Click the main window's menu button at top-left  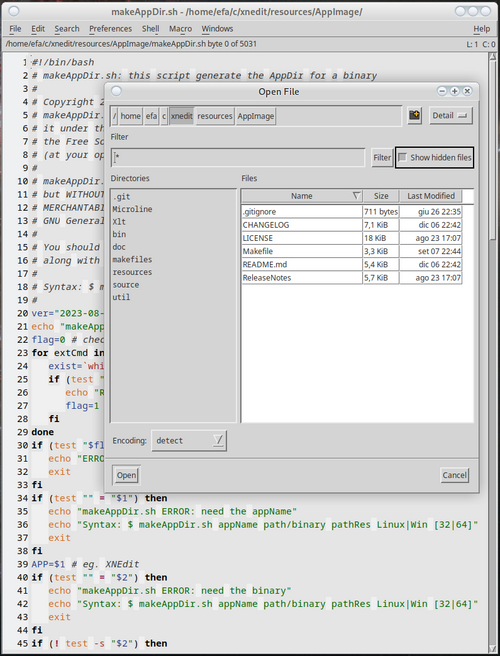click(13, 11)
